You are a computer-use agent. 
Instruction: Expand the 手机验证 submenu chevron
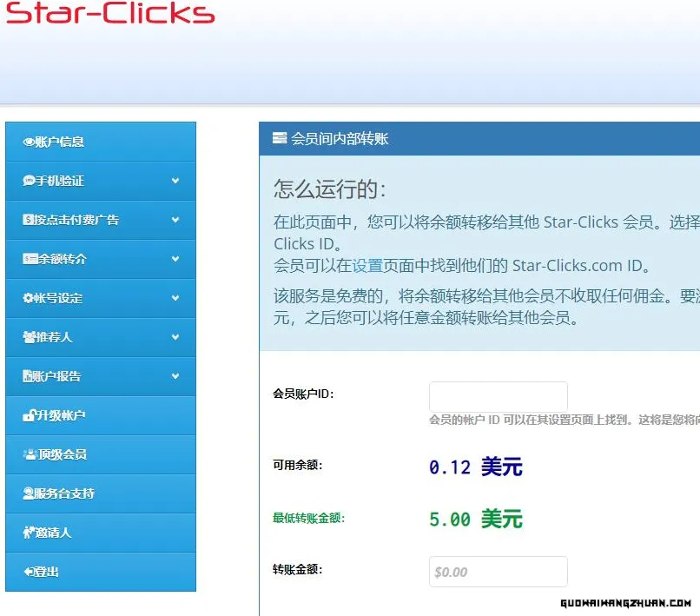[x=175, y=181]
